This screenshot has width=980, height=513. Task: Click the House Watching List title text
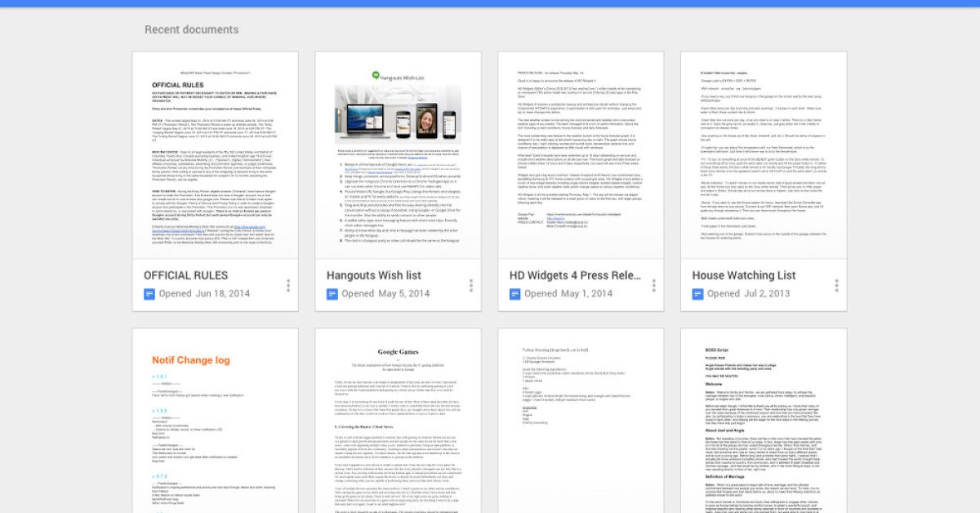point(744,275)
